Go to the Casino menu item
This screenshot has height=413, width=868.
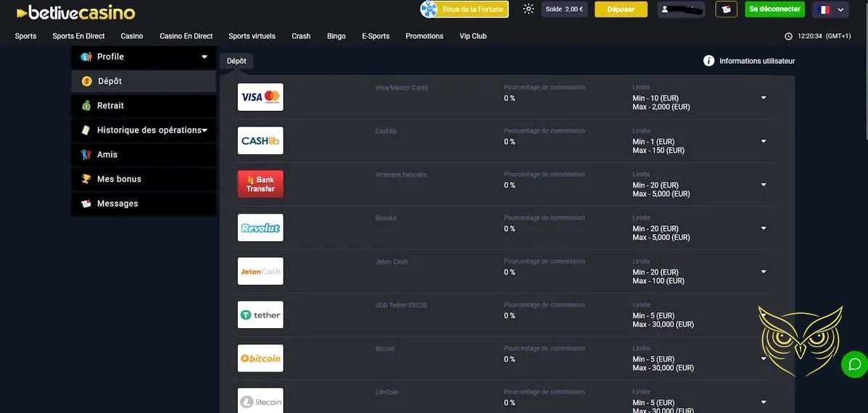pyautogui.click(x=132, y=36)
